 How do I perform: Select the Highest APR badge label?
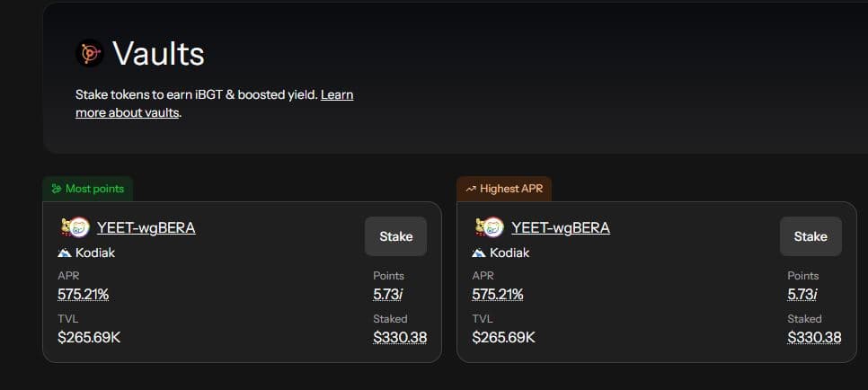point(511,189)
